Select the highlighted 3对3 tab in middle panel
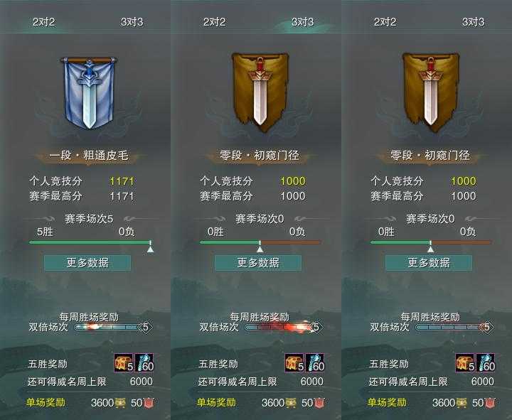Viewport: 512px width, 420px height. 303,22
